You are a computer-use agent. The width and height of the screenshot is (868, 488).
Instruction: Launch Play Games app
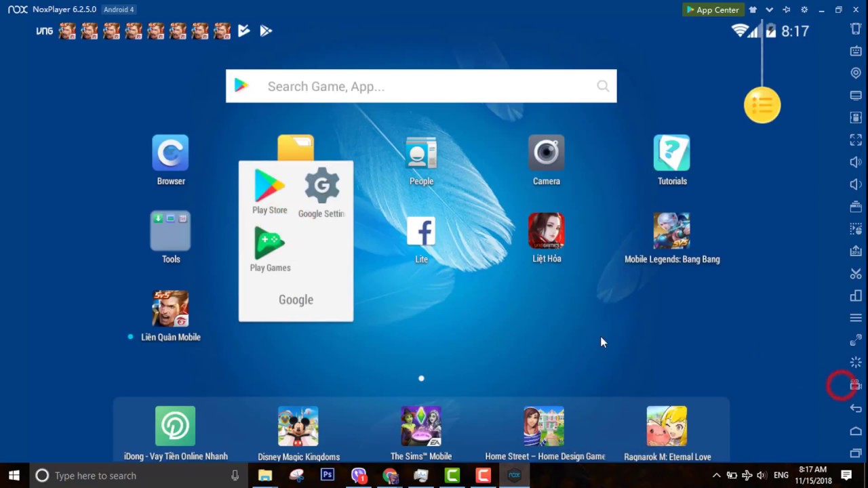(x=270, y=243)
